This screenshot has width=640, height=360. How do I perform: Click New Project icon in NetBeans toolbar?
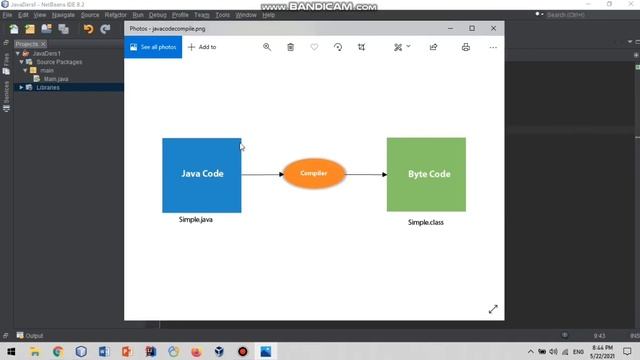tap(30, 29)
